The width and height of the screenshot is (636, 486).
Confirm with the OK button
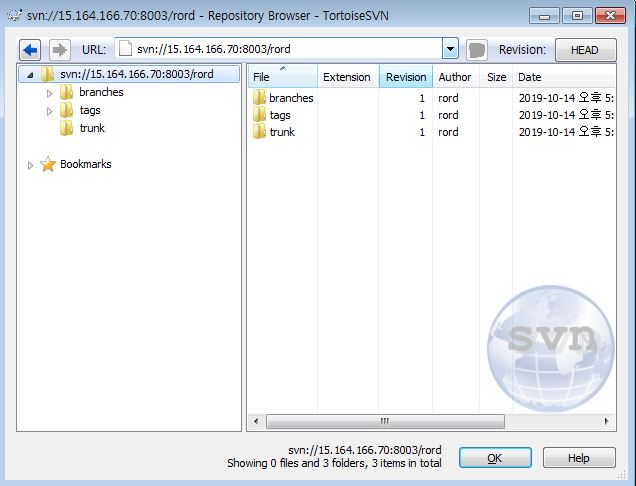pyautogui.click(x=495, y=458)
